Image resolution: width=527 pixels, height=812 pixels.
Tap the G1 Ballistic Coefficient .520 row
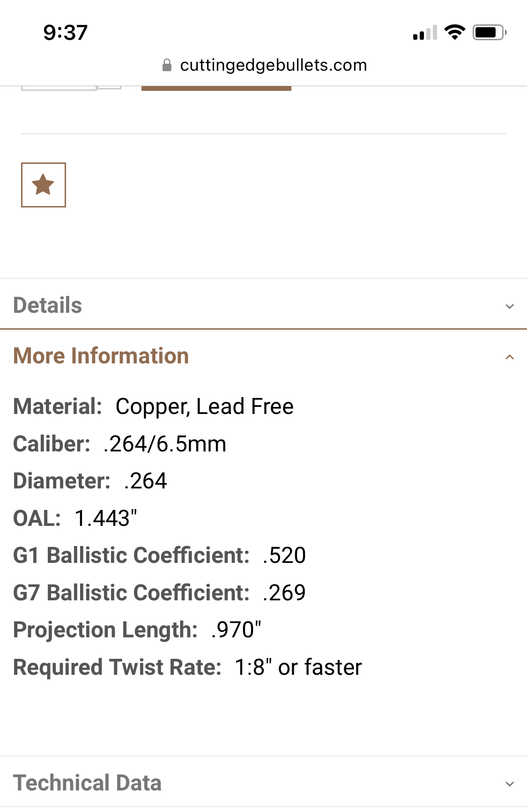click(x=160, y=555)
